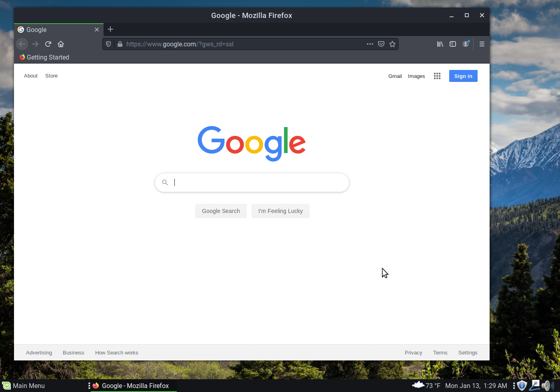Save page to Pocket
Screen dimensions: 560x392
click(381, 44)
